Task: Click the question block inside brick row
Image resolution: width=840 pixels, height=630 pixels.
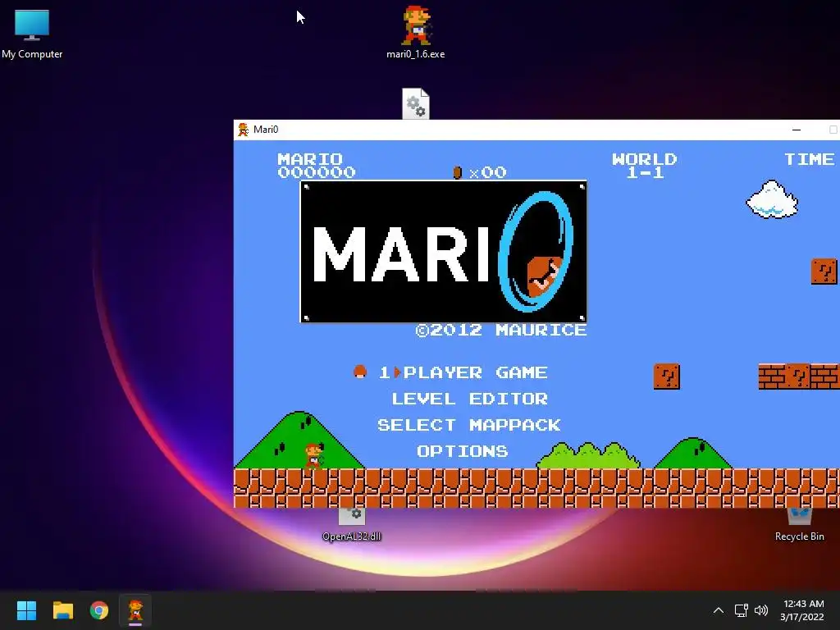Action: point(798,376)
